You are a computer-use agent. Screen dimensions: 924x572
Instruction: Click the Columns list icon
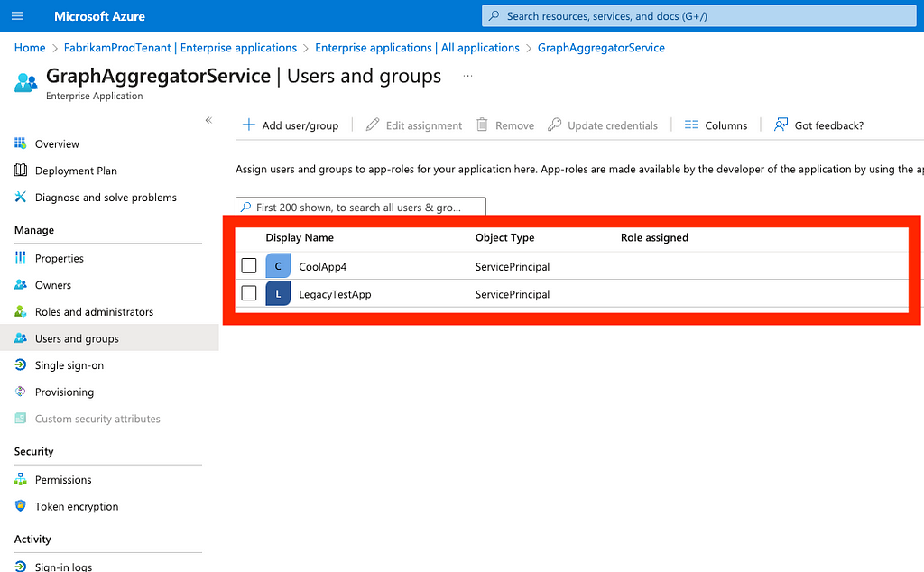click(x=691, y=125)
